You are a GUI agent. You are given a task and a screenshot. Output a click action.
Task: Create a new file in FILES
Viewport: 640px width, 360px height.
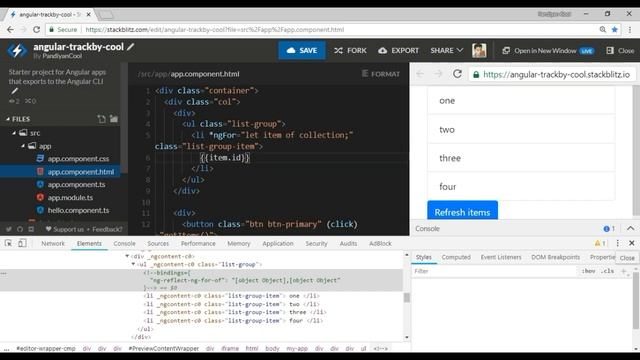coord(101,119)
